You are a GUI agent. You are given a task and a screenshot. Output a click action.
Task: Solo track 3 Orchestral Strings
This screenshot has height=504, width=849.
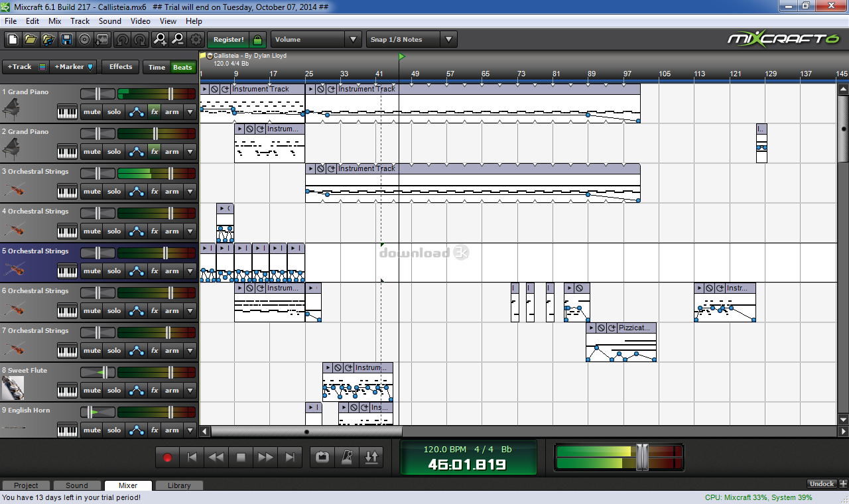(x=113, y=191)
